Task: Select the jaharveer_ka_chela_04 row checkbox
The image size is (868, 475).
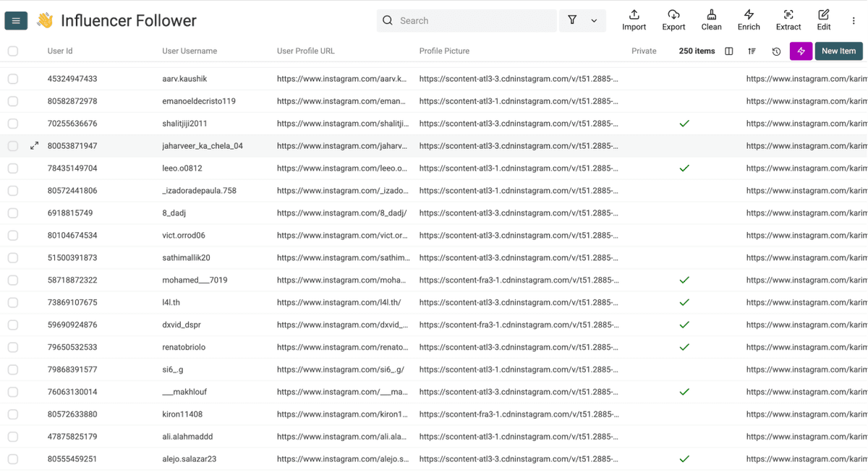Action: [x=13, y=146]
